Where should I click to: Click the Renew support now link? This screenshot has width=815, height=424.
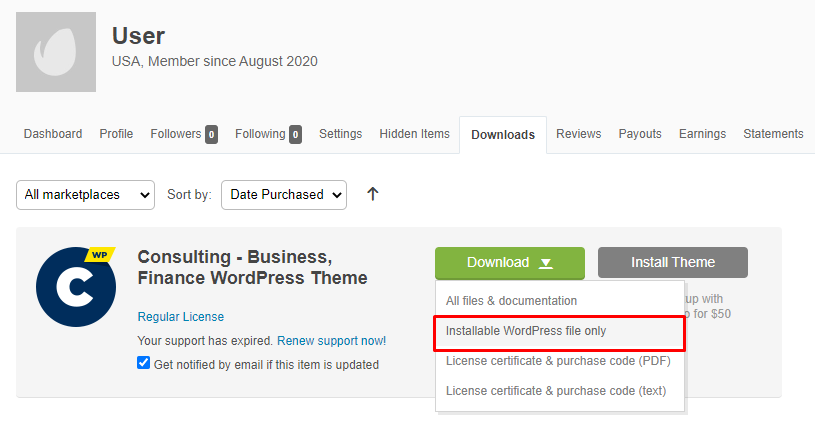tap(331, 341)
